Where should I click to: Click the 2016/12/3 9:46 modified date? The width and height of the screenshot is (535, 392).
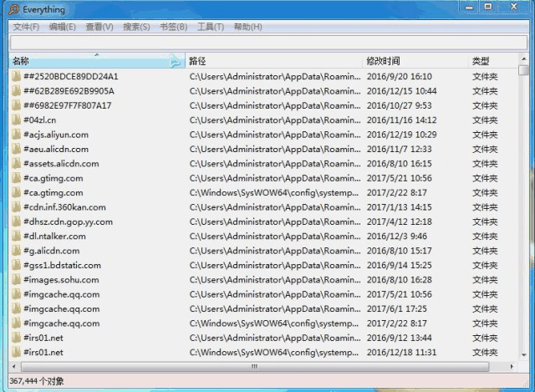pos(397,237)
